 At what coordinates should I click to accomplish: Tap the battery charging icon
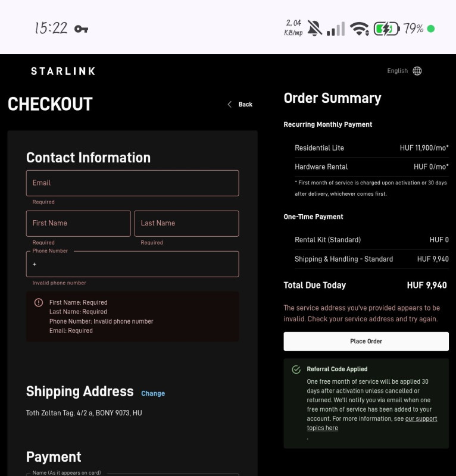coord(386,28)
